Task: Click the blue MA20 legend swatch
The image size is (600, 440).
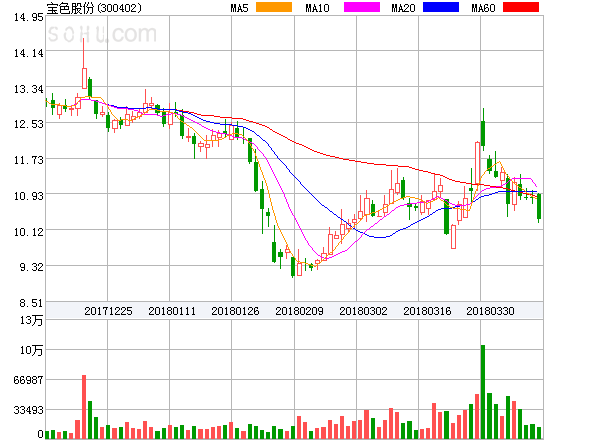Action: [x=441, y=7]
